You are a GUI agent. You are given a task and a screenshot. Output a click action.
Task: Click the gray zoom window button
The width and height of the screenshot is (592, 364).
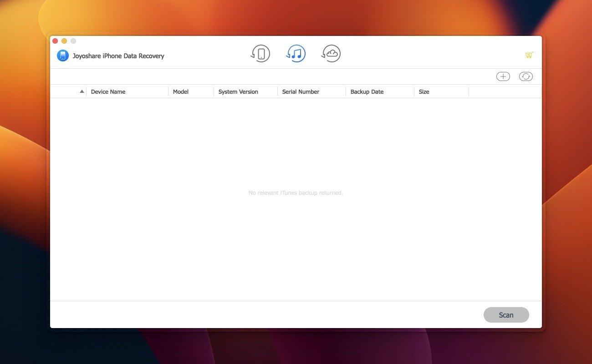[x=73, y=41]
